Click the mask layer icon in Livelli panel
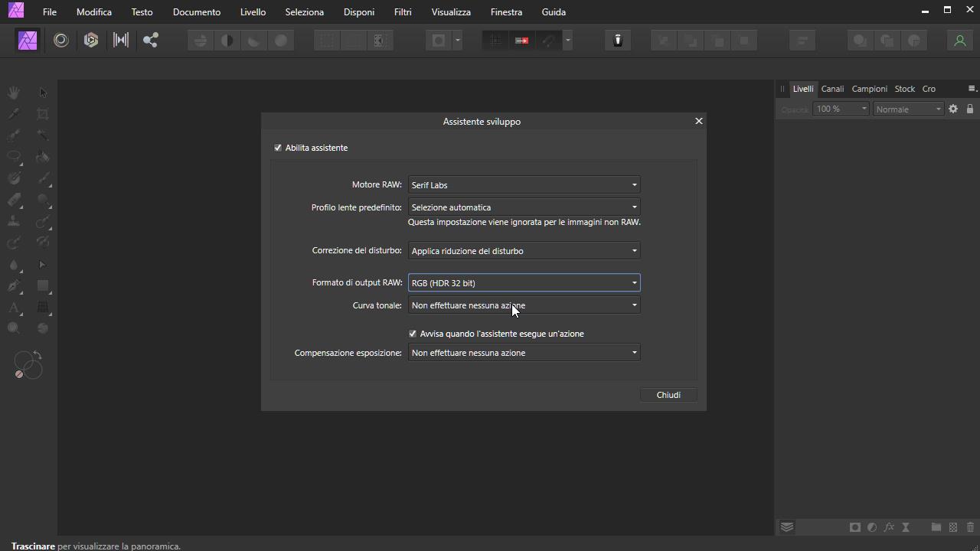This screenshot has height=551, width=980. pyautogui.click(x=855, y=527)
